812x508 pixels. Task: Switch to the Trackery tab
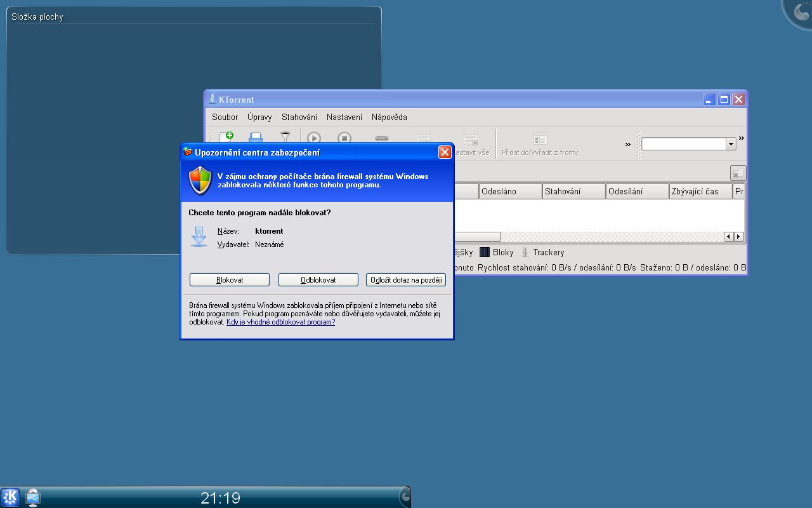pos(542,252)
